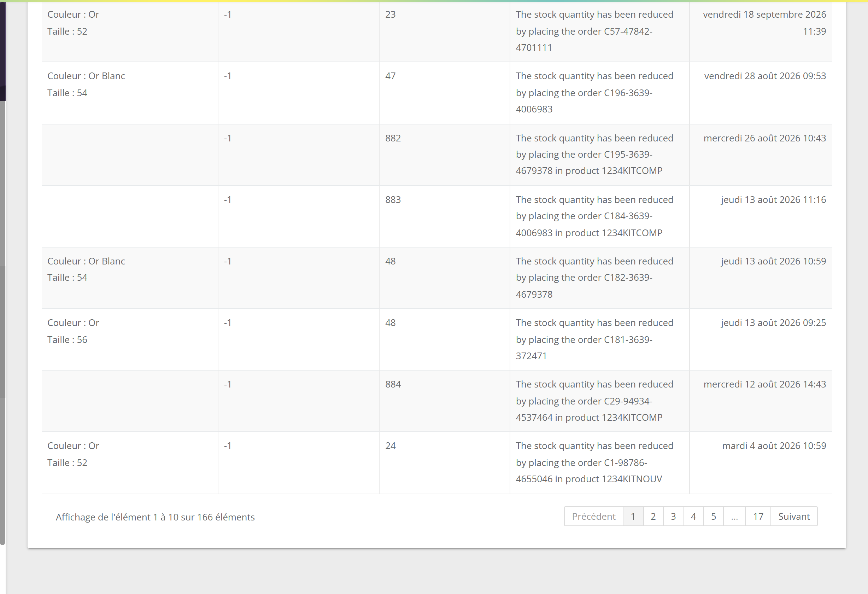
Task: Click the order C182-3639-4679378 description
Action: point(594,278)
